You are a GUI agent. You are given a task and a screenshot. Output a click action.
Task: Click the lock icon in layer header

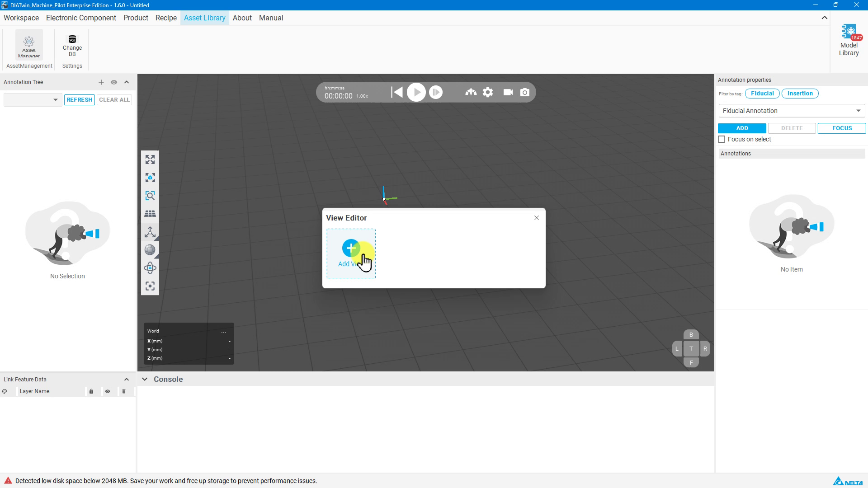click(91, 391)
